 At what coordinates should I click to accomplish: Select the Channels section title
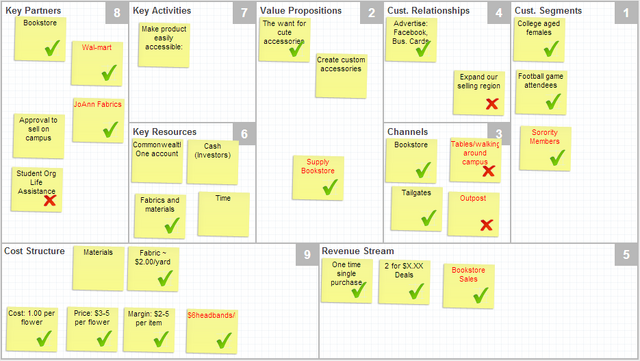[407, 132]
